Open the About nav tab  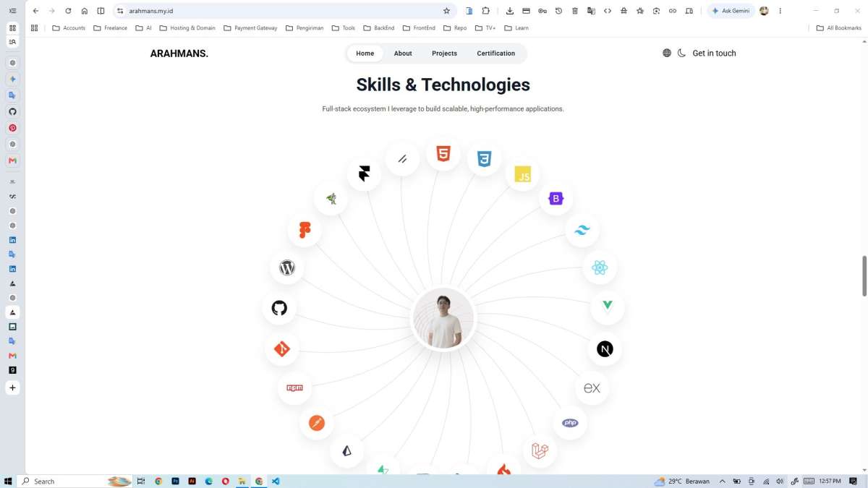coord(403,53)
